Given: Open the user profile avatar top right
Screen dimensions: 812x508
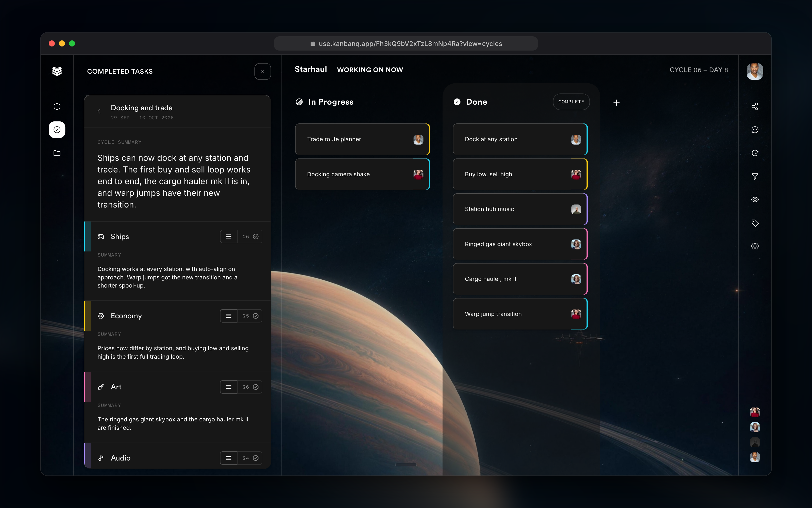Looking at the screenshot, I should coord(755,72).
